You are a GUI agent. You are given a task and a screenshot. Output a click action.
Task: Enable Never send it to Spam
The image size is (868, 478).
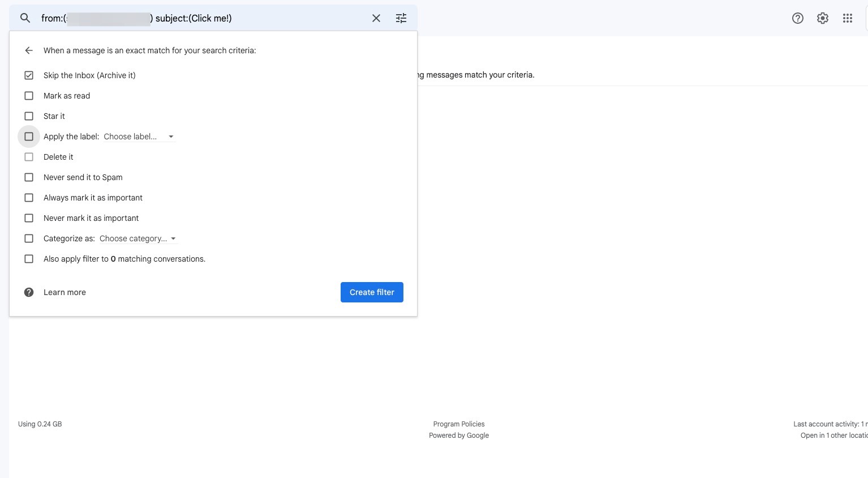[29, 177]
